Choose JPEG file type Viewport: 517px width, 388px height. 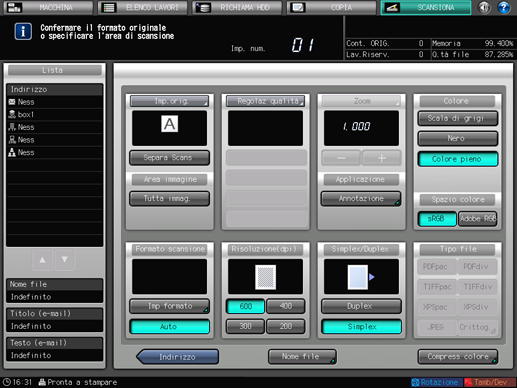(437, 328)
